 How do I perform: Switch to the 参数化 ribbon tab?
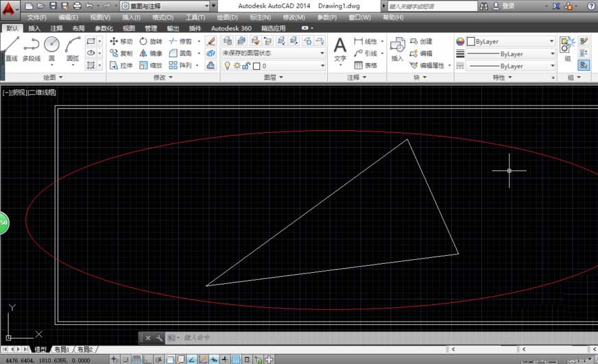(104, 28)
